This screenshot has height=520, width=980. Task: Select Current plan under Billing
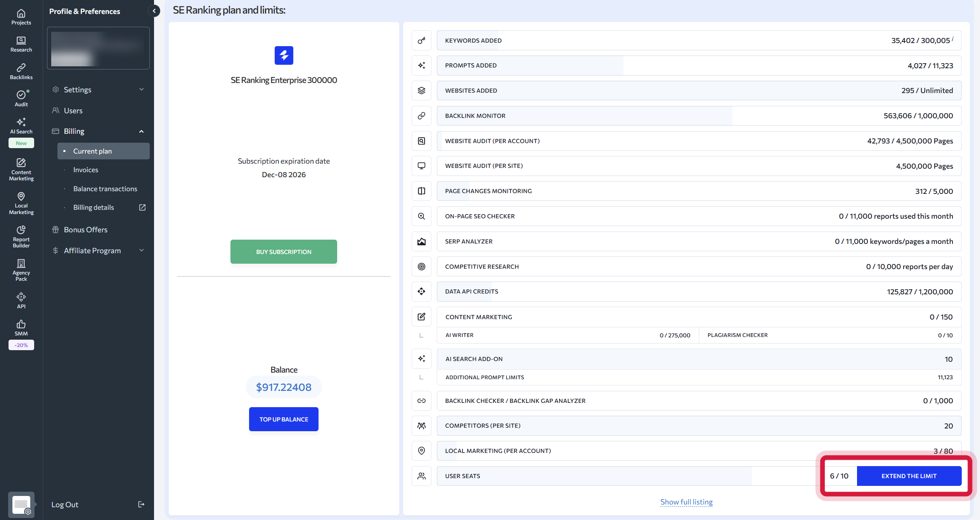click(104, 151)
